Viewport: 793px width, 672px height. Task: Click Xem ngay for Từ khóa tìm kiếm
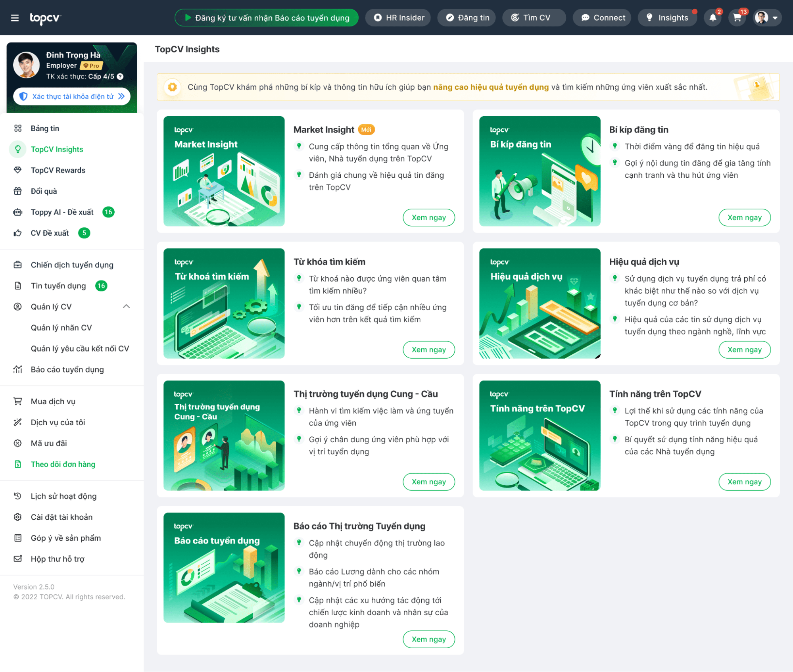pos(429,349)
